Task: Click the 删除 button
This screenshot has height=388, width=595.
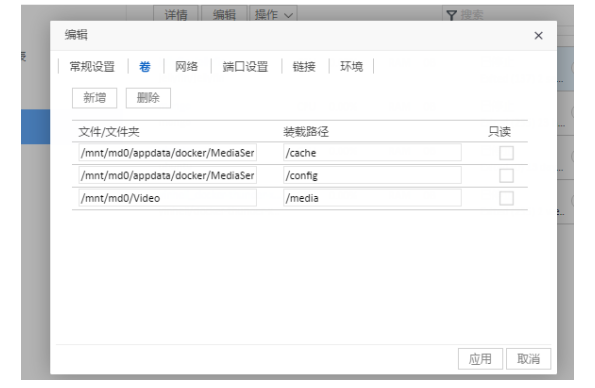Action: (x=148, y=98)
